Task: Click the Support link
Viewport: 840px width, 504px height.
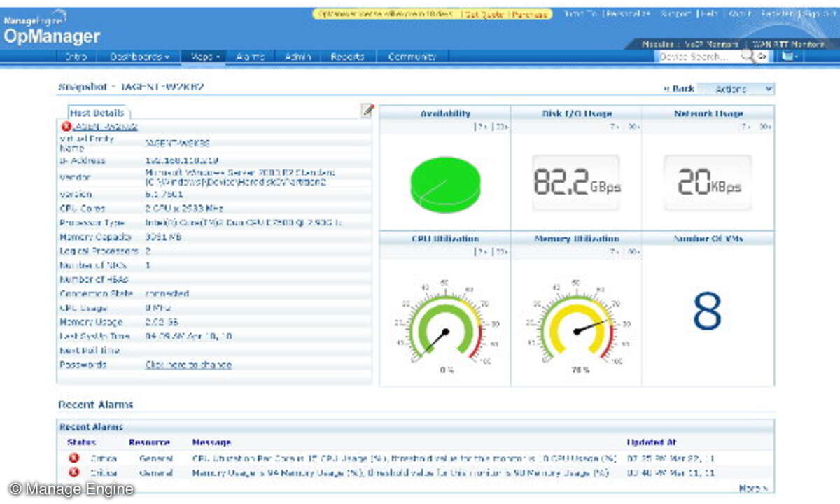Action: coord(675,13)
